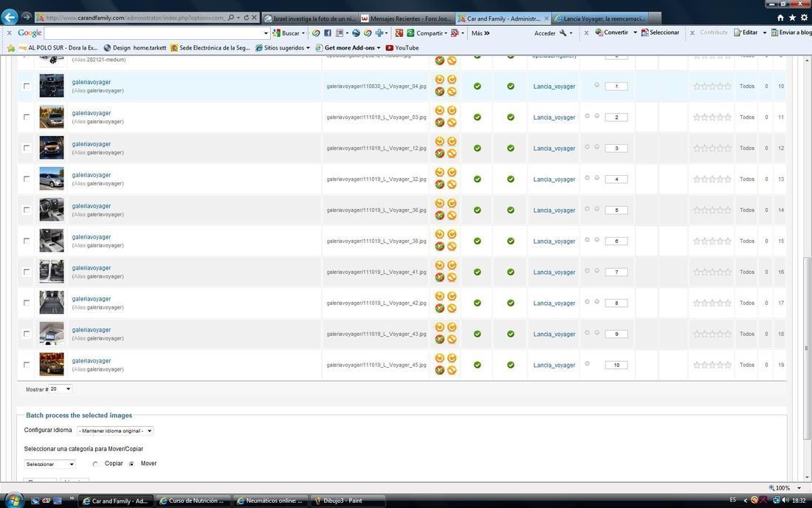Click the browser forward arrow
Screen dimensions: 812x508
click(x=26, y=17)
